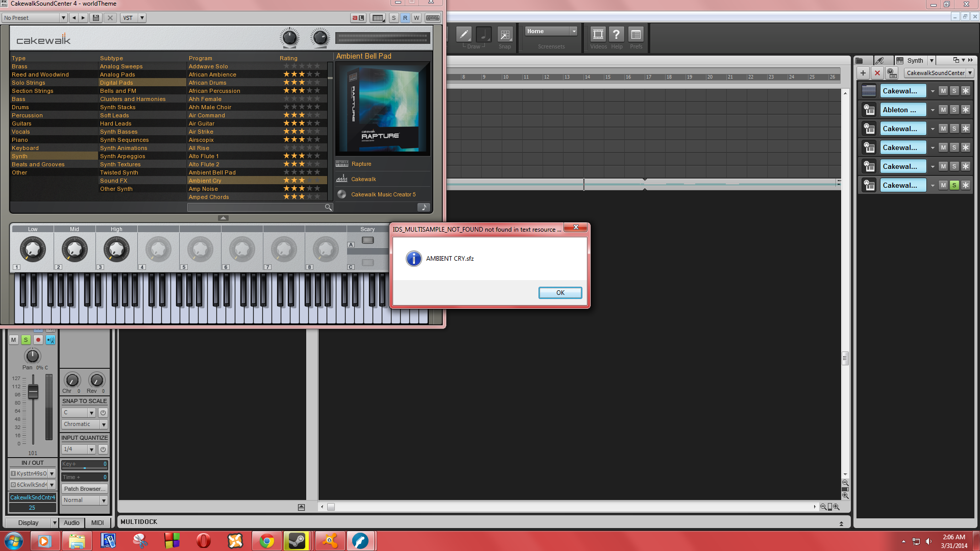Switch to the MIDI tab in inspector
This screenshot has width=980, height=551.
pos(97,522)
